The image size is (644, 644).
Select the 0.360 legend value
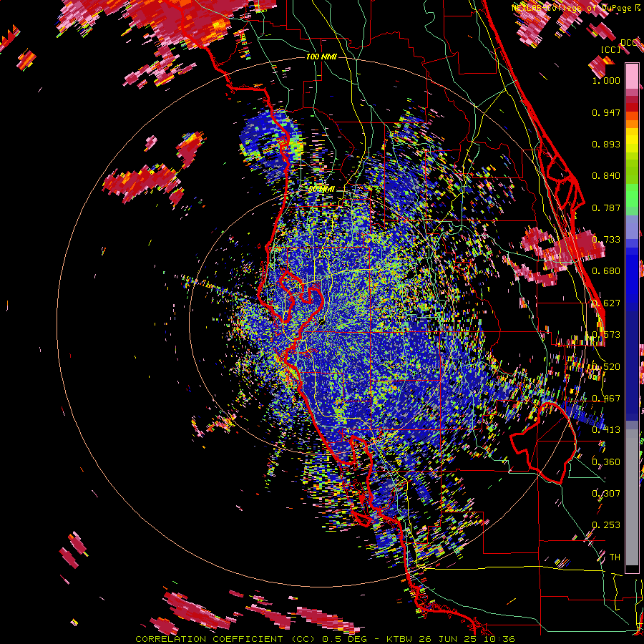tap(606, 462)
